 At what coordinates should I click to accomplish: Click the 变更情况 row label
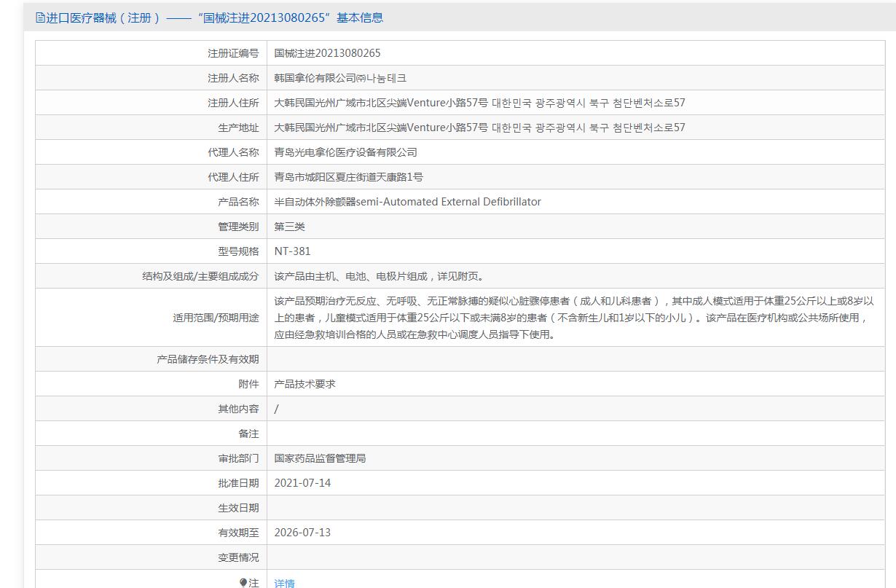click(238, 557)
